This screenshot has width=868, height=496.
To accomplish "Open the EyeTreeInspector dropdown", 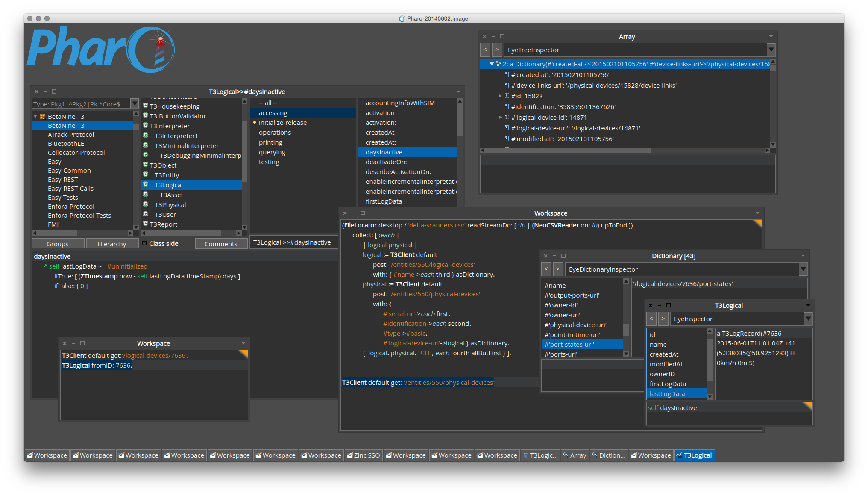I will click(x=771, y=50).
